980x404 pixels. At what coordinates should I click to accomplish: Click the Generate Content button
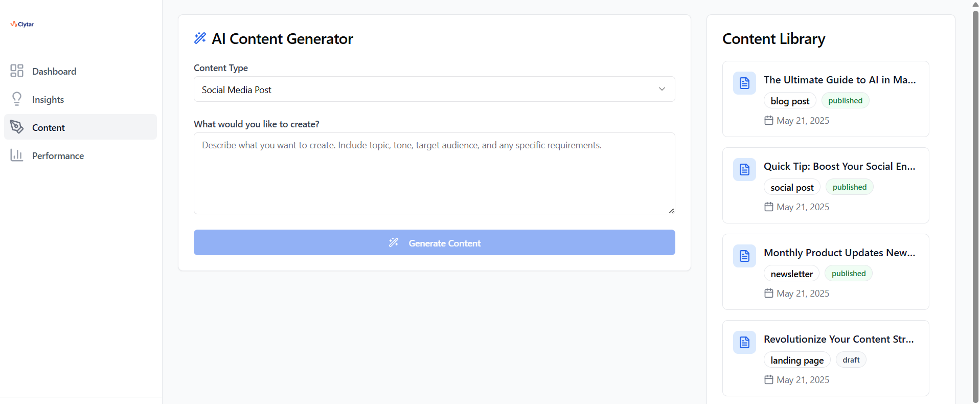pos(434,242)
